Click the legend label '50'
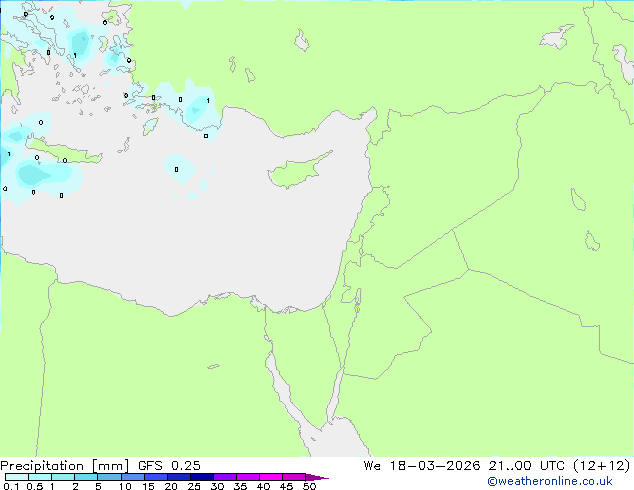 coord(309,486)
